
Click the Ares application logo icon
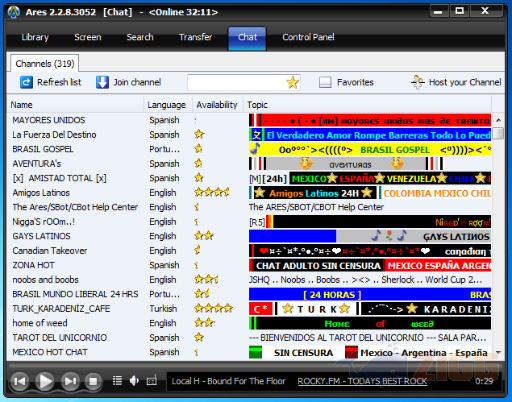point(14,12)
